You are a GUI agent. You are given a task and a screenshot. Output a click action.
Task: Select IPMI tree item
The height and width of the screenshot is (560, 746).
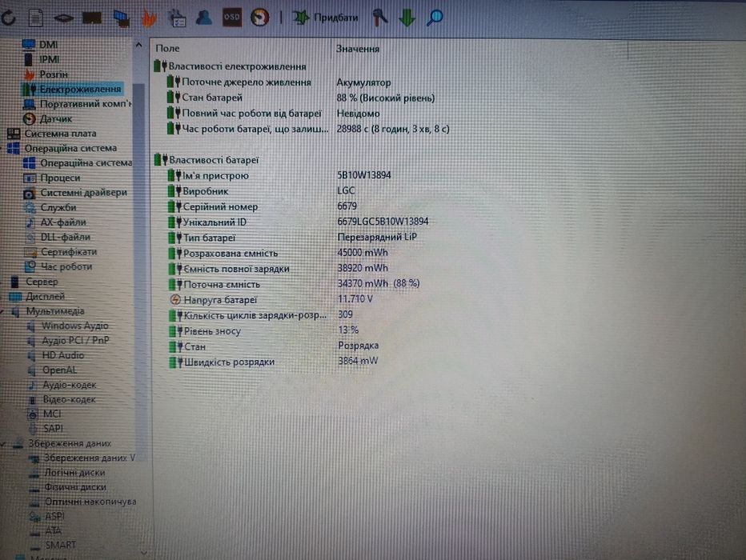[49, 59]
